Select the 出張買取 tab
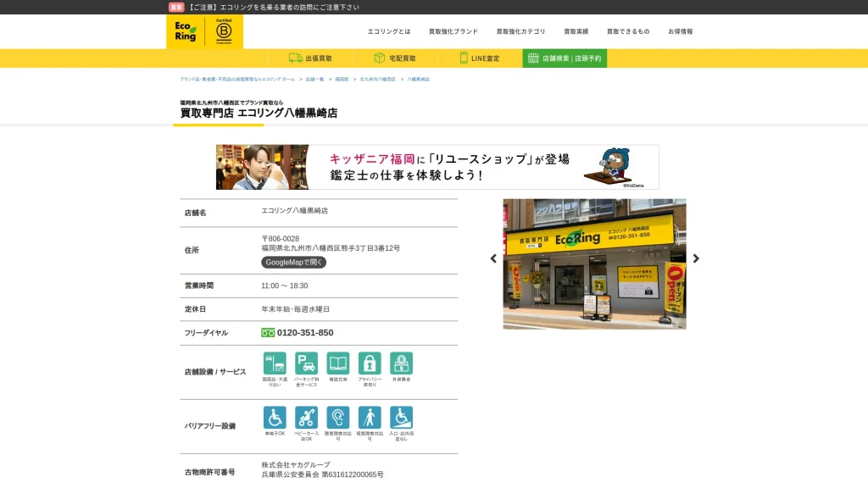Screen dimensions: 868x488 pyautogui.click(x=310, y=58)
